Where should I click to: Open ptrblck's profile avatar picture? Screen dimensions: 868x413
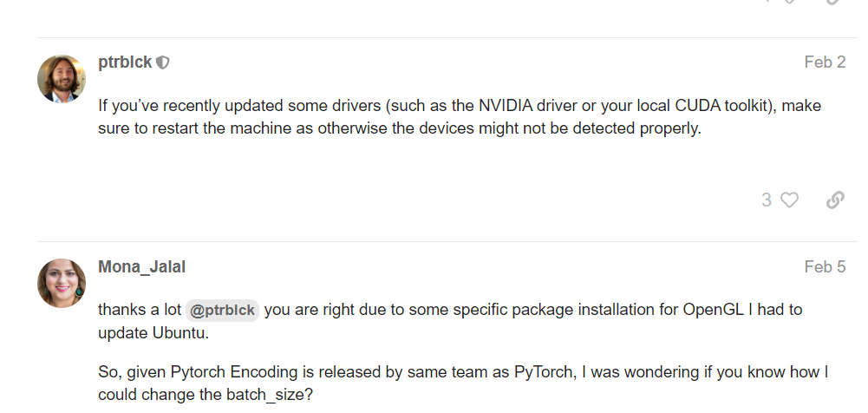click(x=62, y=79)
